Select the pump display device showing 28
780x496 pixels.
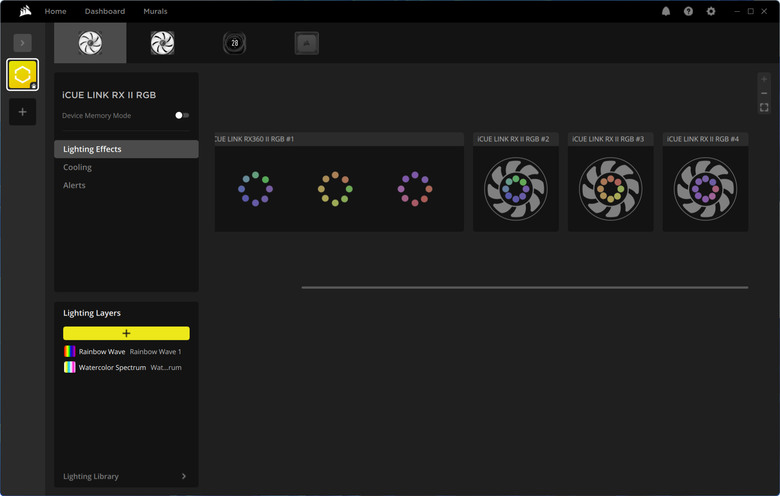[x=234, y=43]
